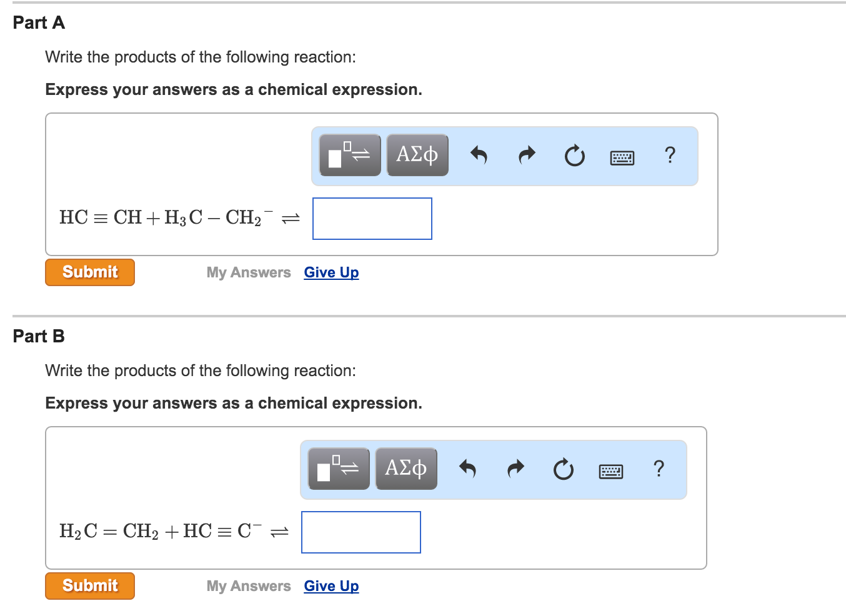Open the keyboard input icon in Part B
Screen dimensions: 846x616
coord(610,470)
